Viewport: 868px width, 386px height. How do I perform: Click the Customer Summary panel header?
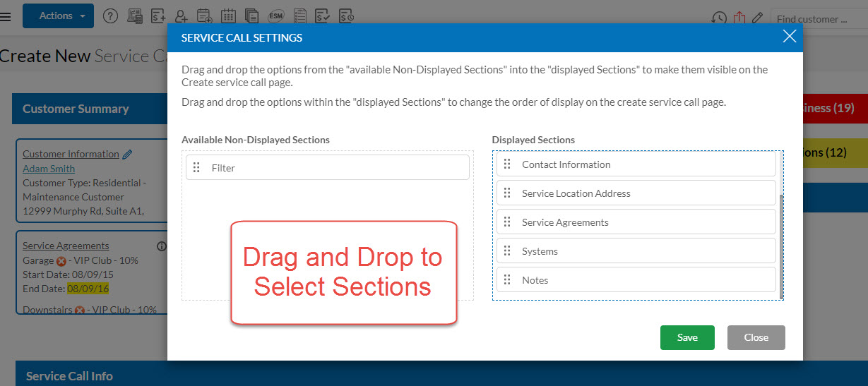coord(90,109)
